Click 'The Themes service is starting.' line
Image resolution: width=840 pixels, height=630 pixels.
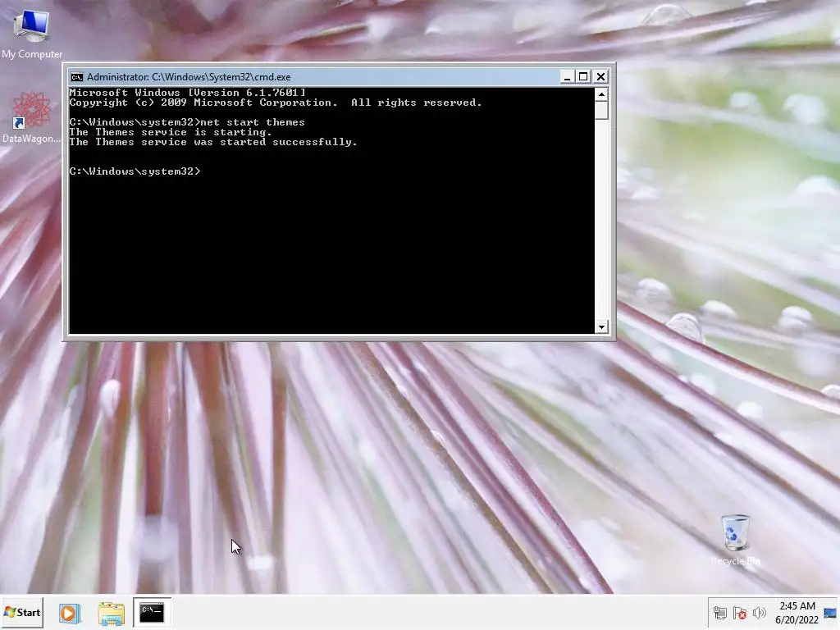point(171,132)
